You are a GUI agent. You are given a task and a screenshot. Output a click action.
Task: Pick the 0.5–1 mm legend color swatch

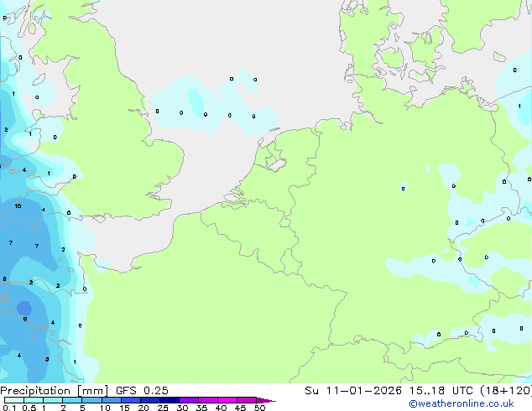tap(34, 400)
